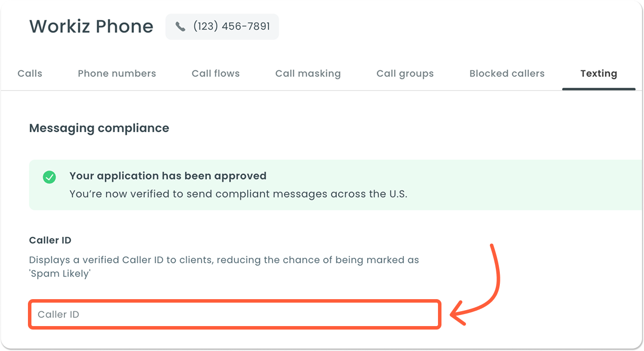Click the "Displays a verified Caller ID" description
This screenshot has height=351, width=644.
click(224, 260)
